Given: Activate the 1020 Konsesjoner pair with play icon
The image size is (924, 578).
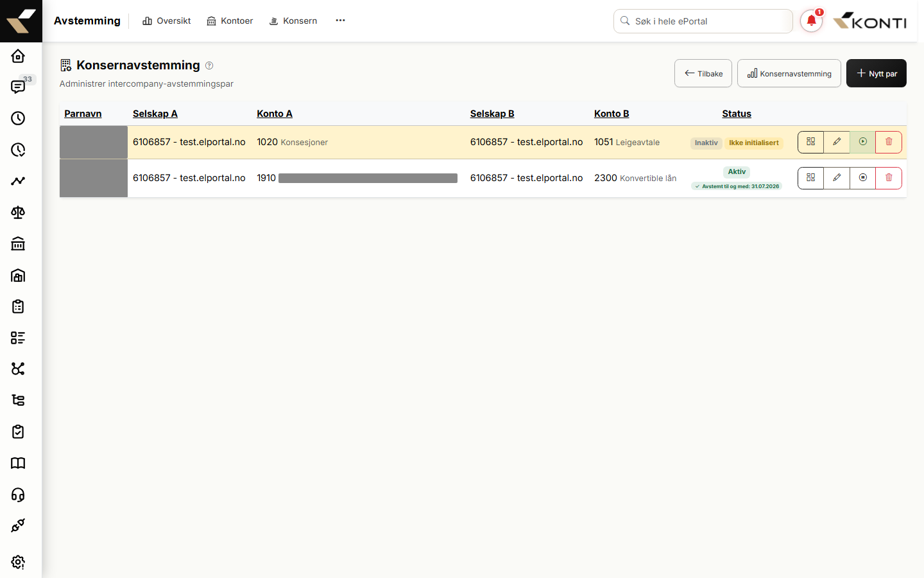Looking at the screenshot, I should (863, 142).
